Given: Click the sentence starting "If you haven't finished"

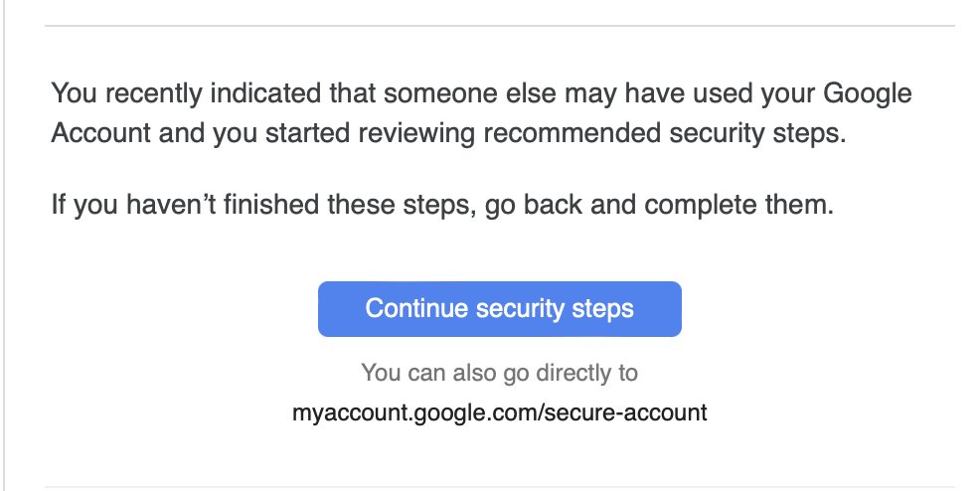Looking at the screenshot, I should (442, 205).
